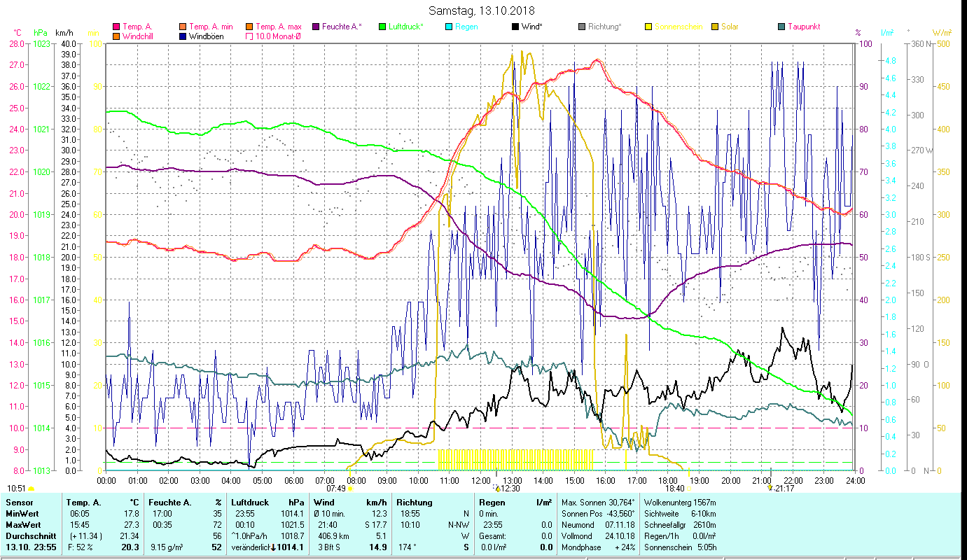Click the Regen legend label
The width and height of the screenshot is (967, 560).
click(466, 27)
